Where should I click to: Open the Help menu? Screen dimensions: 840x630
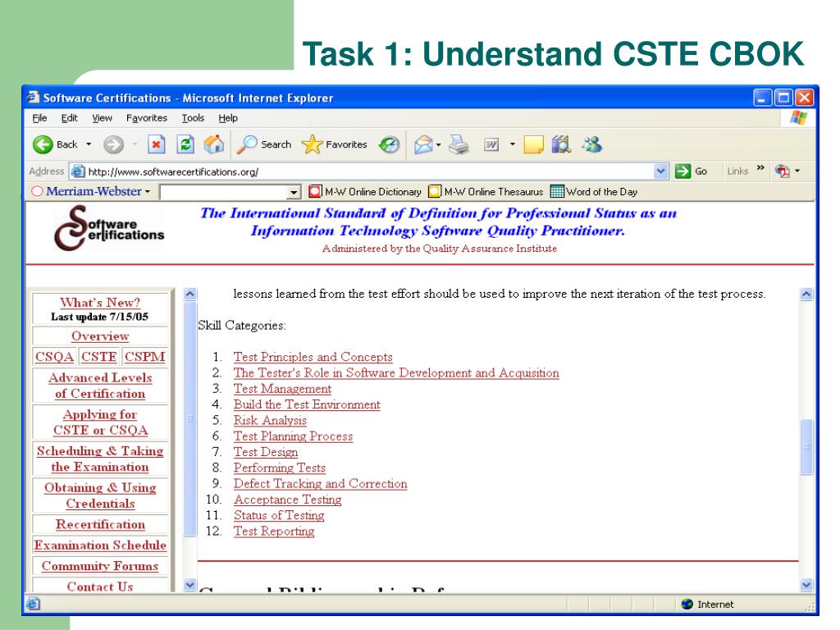(228, 118)
